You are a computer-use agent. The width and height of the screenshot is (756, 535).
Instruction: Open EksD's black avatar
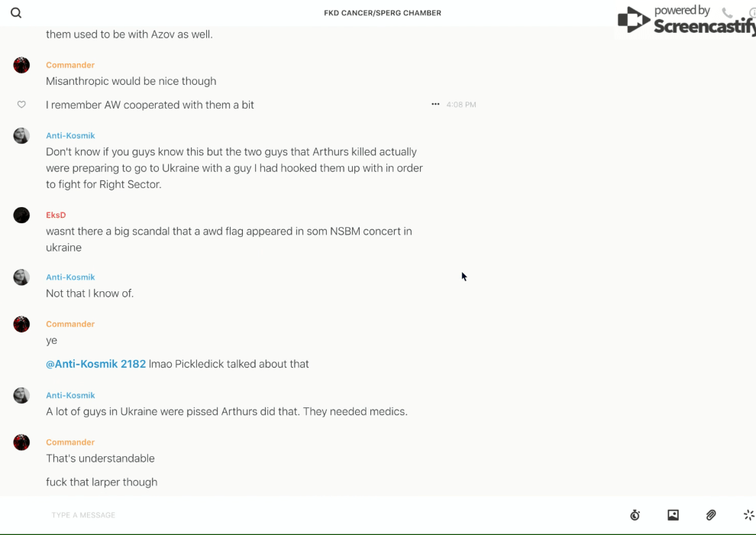coord(21,216)
